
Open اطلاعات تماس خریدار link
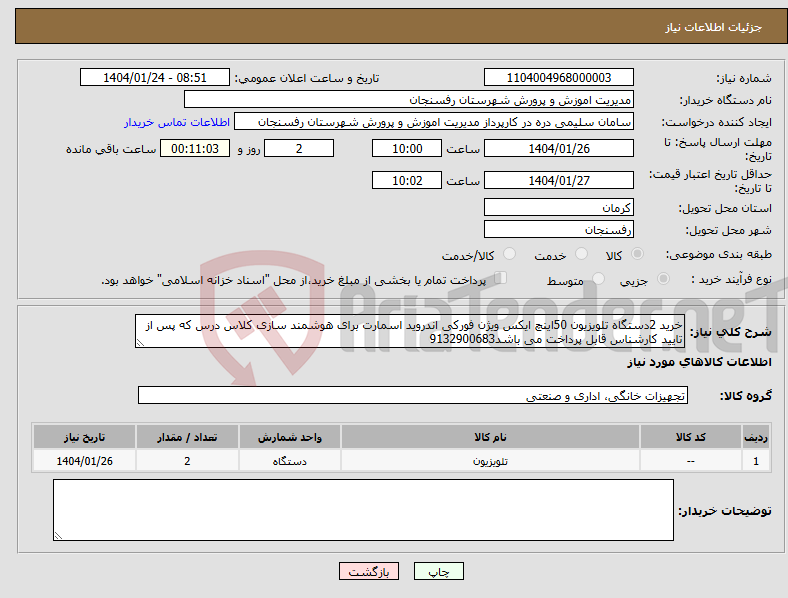click(x=177, y=122)
